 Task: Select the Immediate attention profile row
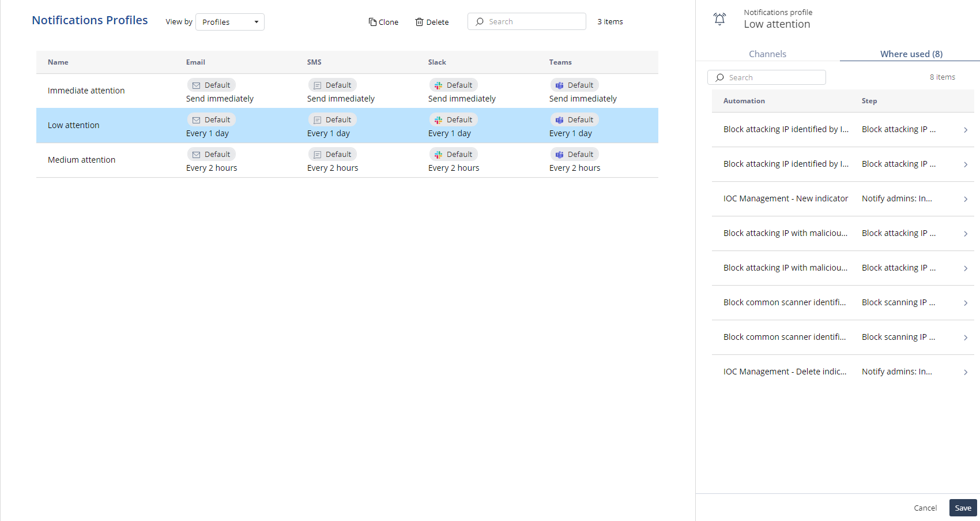(347, 91)
